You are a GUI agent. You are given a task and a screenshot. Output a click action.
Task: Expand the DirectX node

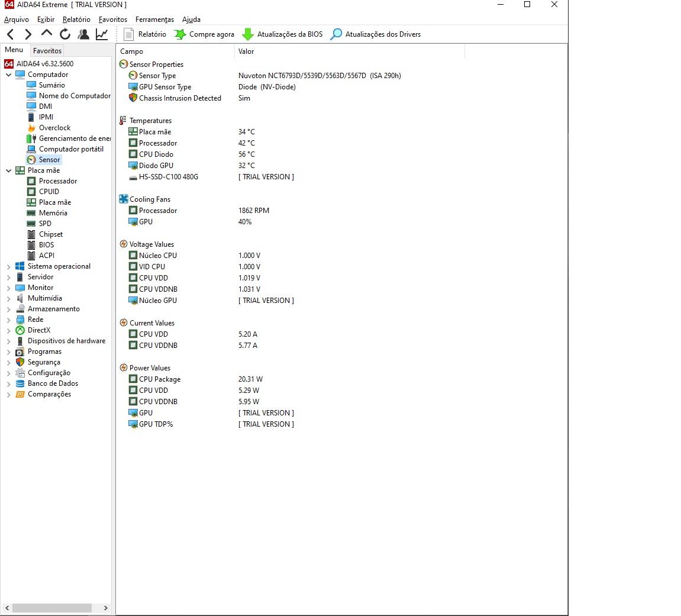pyautogui.click(x=8, y=331)
